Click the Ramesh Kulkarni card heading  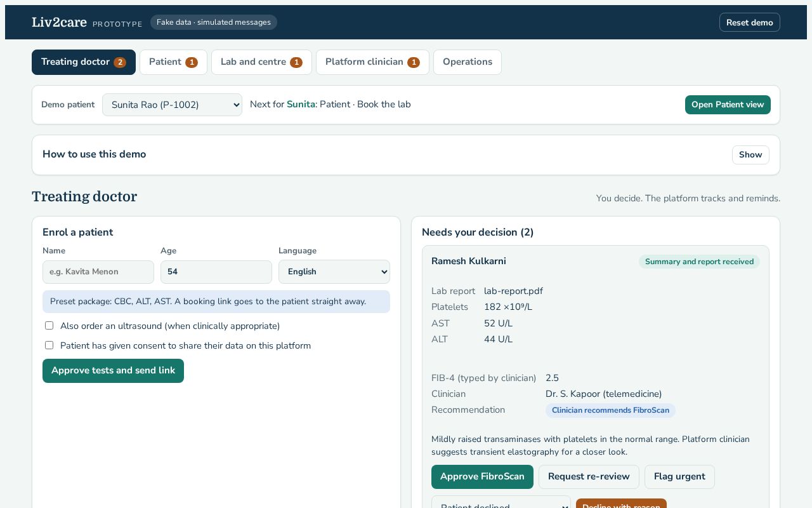469,262
